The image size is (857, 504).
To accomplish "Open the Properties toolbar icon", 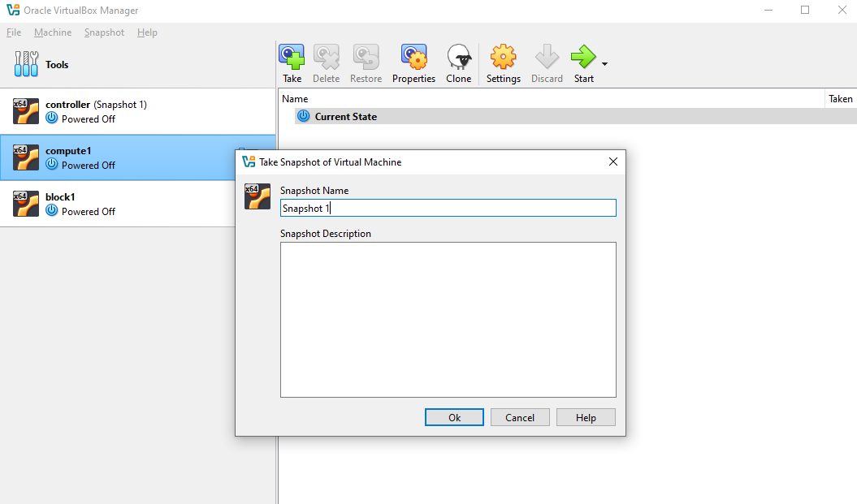I will point(413,58).
